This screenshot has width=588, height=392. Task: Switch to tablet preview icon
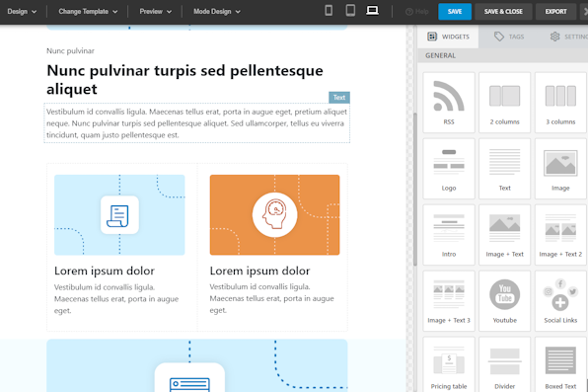350,11
